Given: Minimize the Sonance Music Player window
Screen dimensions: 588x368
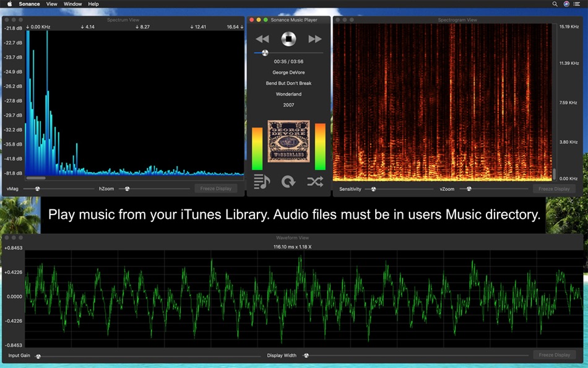Looking at the screenshot, I should pyautogui.click(x=259, y=20).
